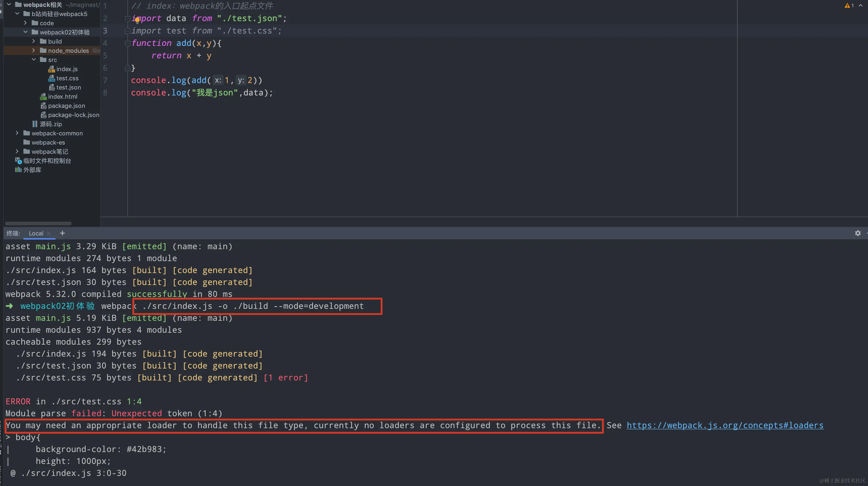The height and width of the screenshot is (486, 868).
Task: Open the index.html file
Action: [62, 97]
